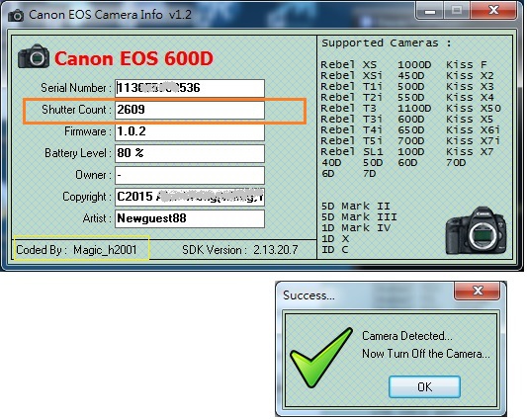This screenshot has height=420, width=527.
Task: Click the 5D camera image in supported list
Action: tap(476, 231)
